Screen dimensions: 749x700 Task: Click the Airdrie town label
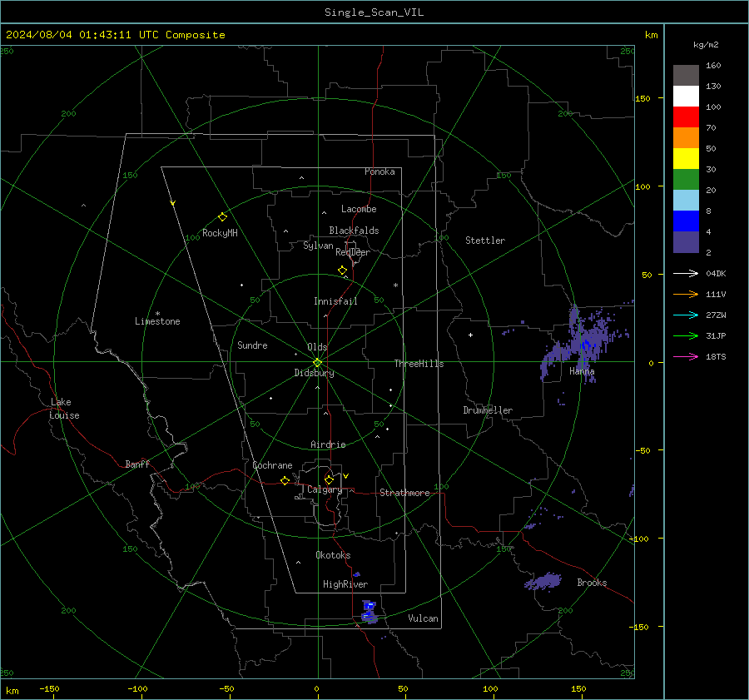[328, 444]
